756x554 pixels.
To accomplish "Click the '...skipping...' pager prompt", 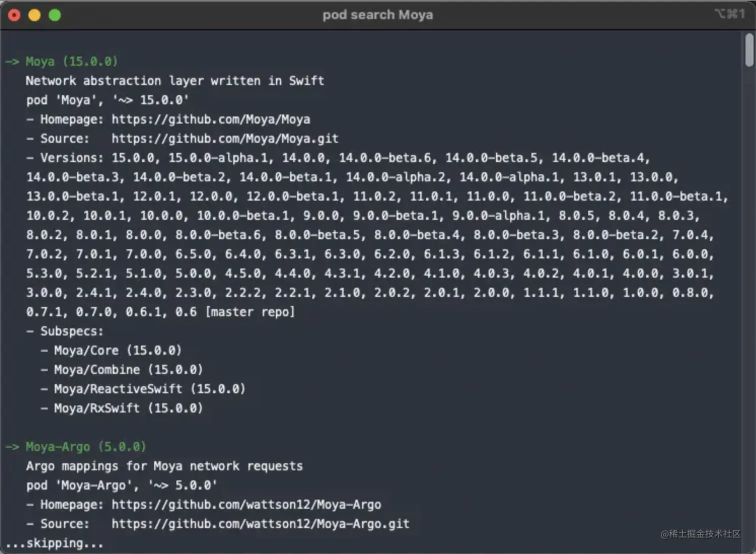I will [54, 543].
